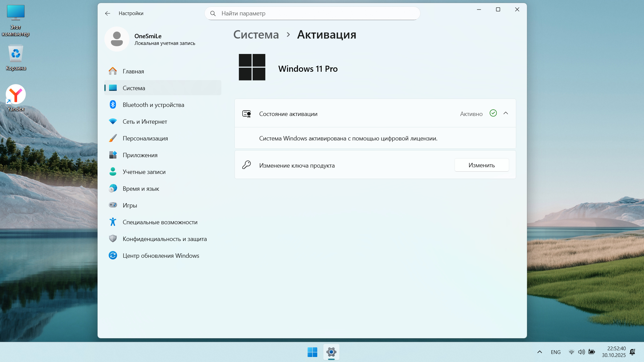The width and height of the screenshot is (644, 362).
Task: Open the Accounts settings section
Action: [144, 172]
